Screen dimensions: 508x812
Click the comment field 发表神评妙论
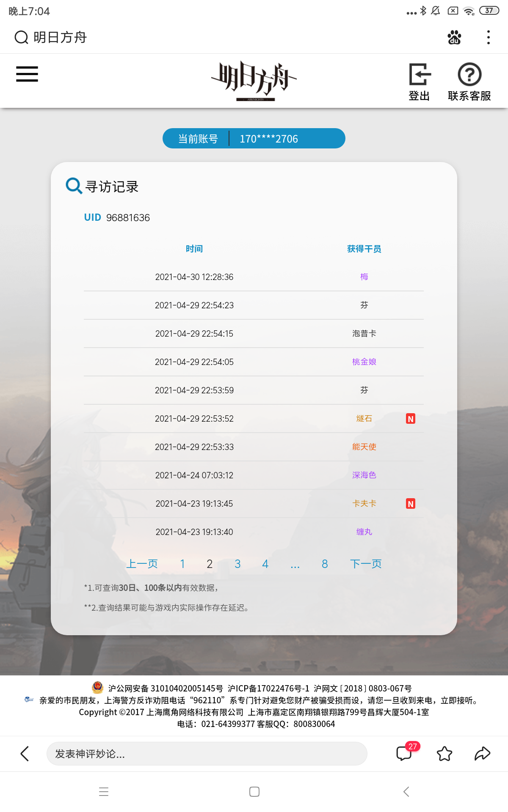point(207,754)
